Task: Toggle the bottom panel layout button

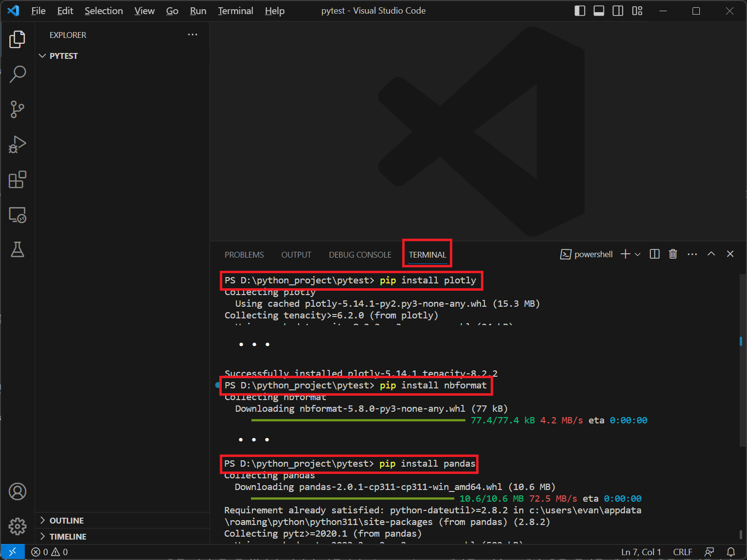Action: coord(599,11)
